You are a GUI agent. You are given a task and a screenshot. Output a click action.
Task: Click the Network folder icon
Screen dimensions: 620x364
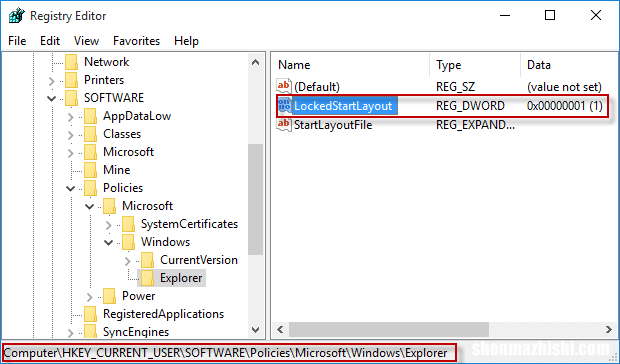(x=72, y=62)
